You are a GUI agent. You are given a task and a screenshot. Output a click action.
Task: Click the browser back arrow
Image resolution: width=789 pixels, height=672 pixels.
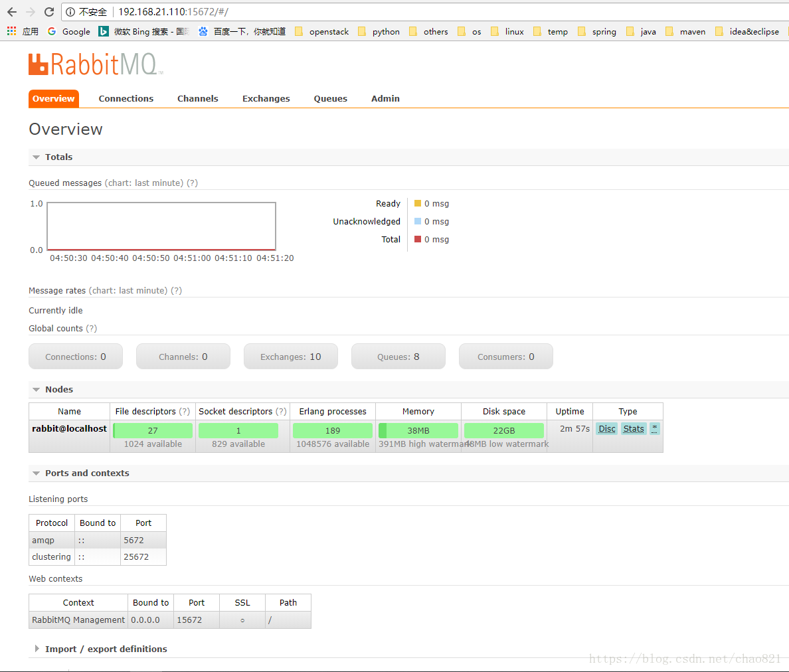point(12,11)
